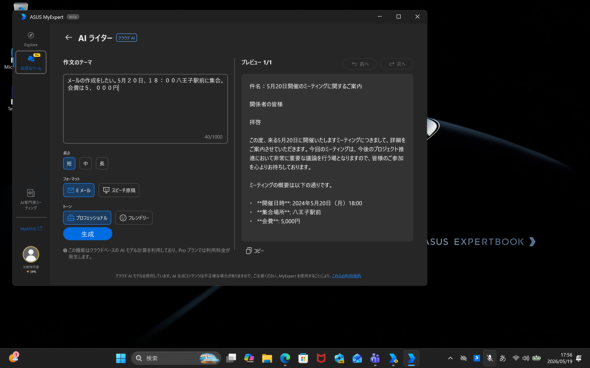The width and height of the screenshot is (590, 368).
Task: Open the user profile avatar
Action: (x=31, y=254)
